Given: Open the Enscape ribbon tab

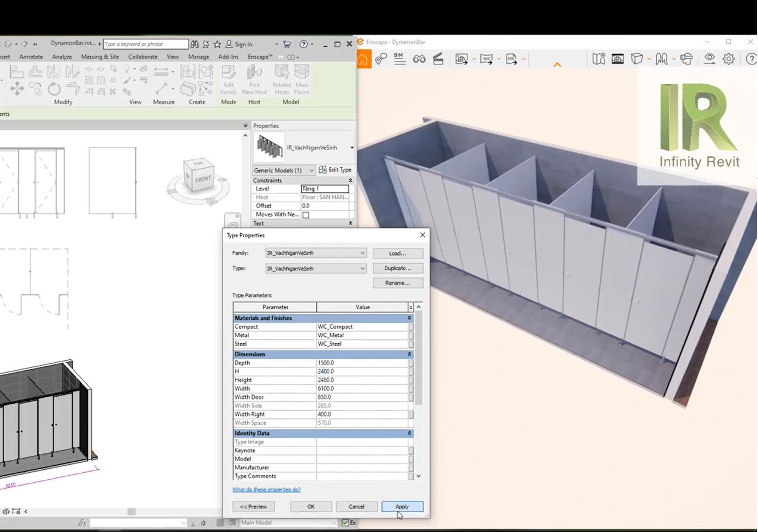Looking at the screenshot, I should [x=260, y=57].
